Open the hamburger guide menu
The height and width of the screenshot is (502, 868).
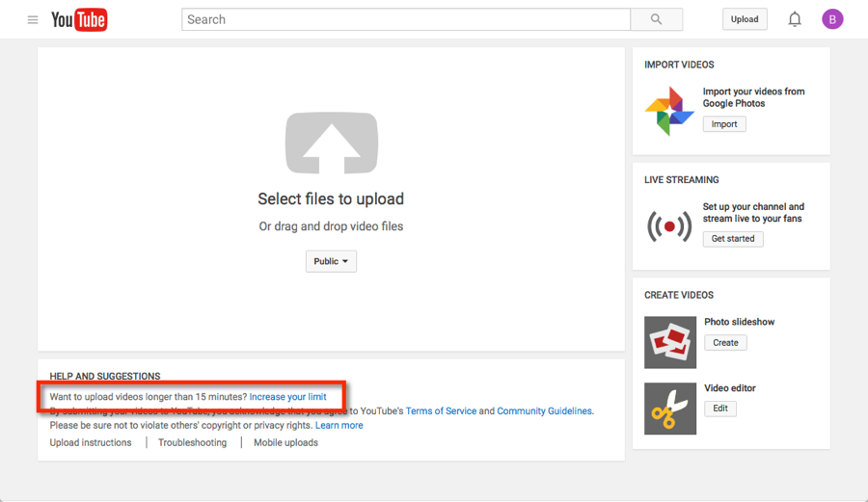(x=33, y=19)
